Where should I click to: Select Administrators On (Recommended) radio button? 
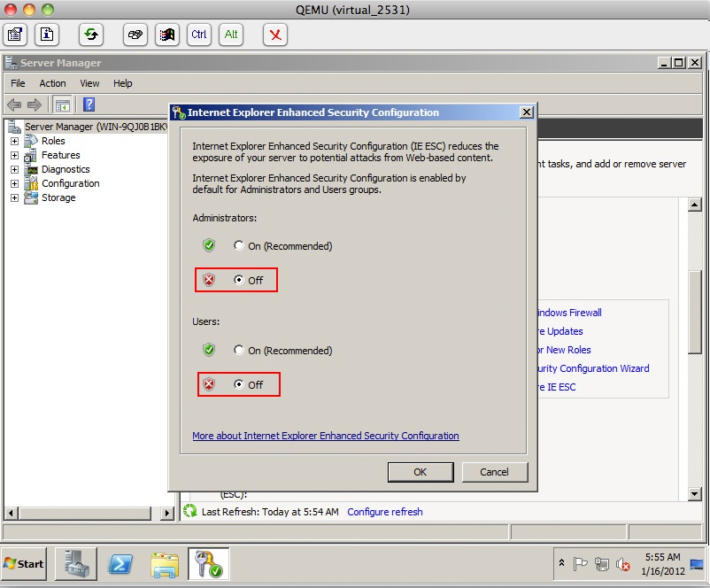click(x=239, y=245)
